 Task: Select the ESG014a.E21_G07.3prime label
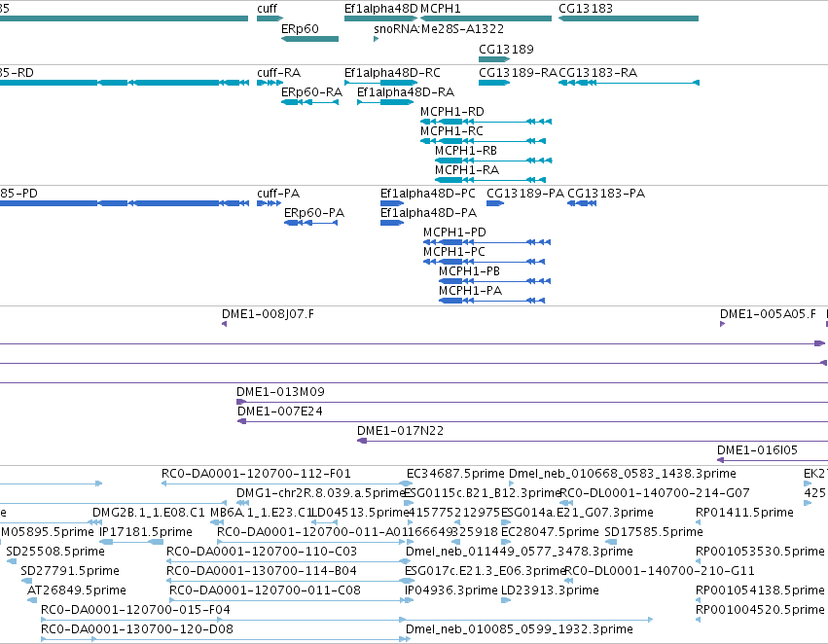(x=577, y=513)
